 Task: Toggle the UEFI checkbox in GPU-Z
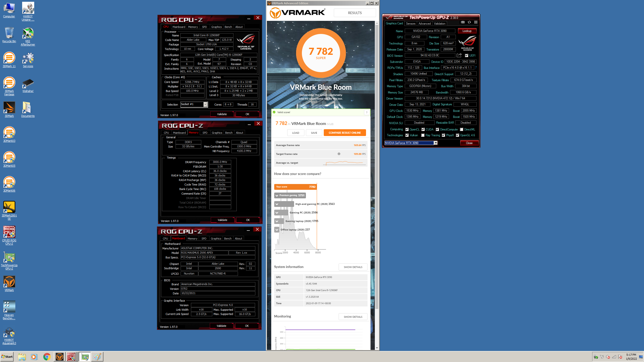click(x=466, y=56)
